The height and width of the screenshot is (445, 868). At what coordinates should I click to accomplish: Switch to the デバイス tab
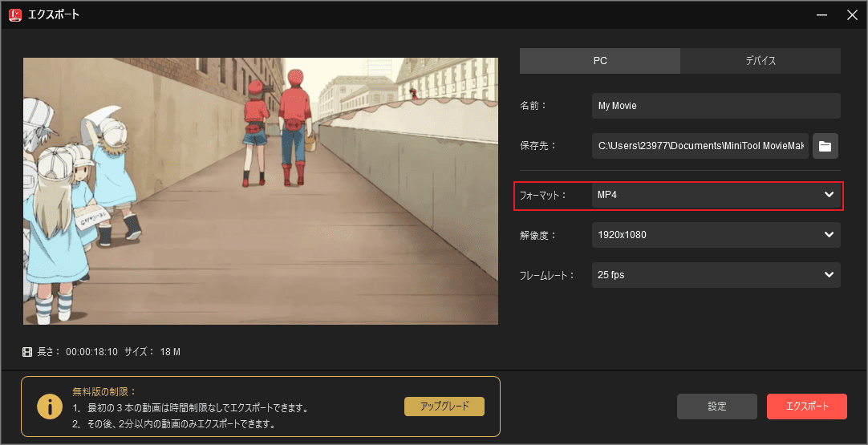(761, 61)
